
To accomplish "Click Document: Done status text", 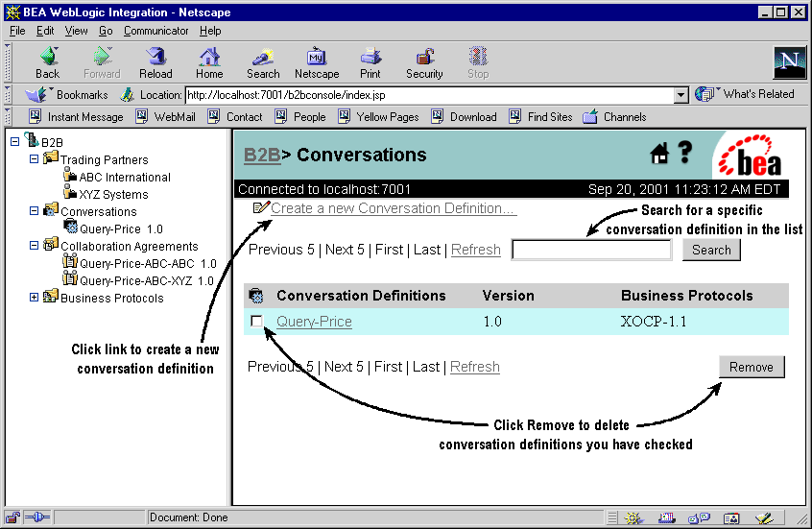I will click(x=188, y=517).
